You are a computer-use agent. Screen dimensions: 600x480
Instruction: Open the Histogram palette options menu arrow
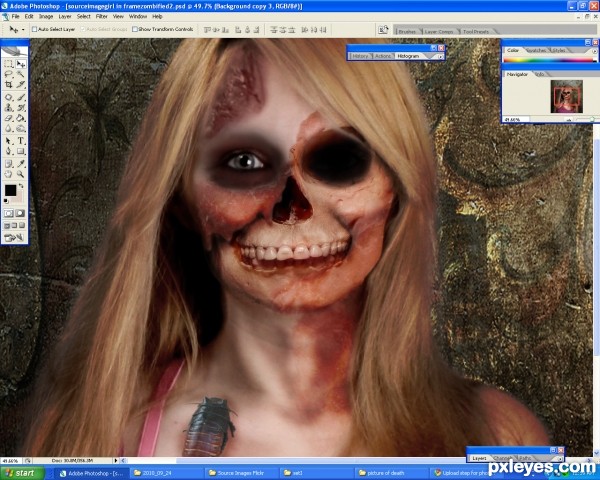pos(440,56)
